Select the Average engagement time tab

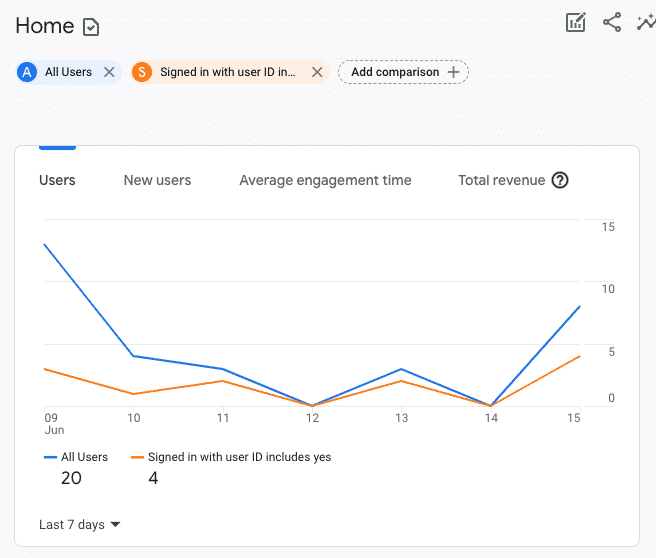pos(325,180)
